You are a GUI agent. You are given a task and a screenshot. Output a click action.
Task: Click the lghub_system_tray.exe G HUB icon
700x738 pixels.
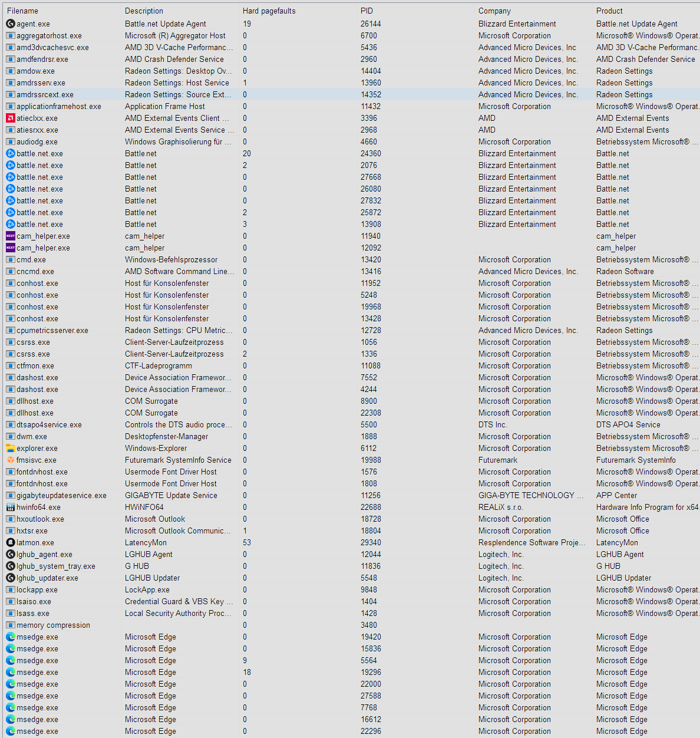(x=11, y=566)
